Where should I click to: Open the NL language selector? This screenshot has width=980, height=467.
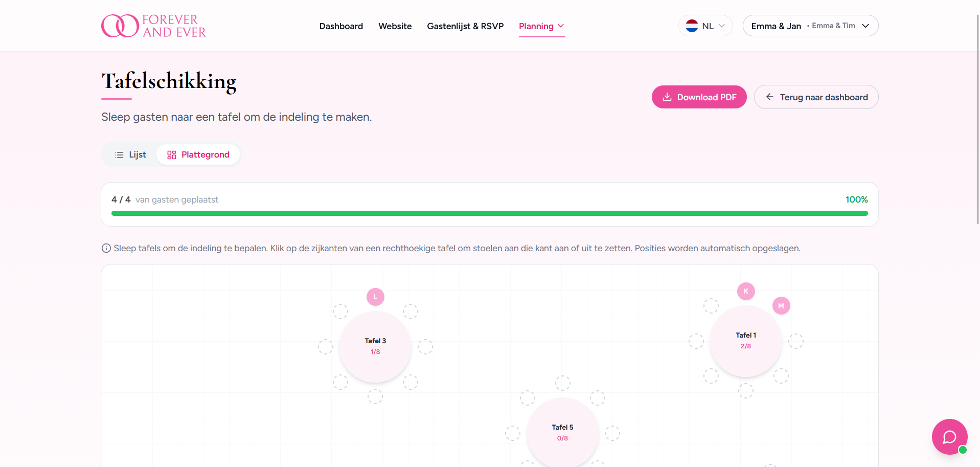705,26
